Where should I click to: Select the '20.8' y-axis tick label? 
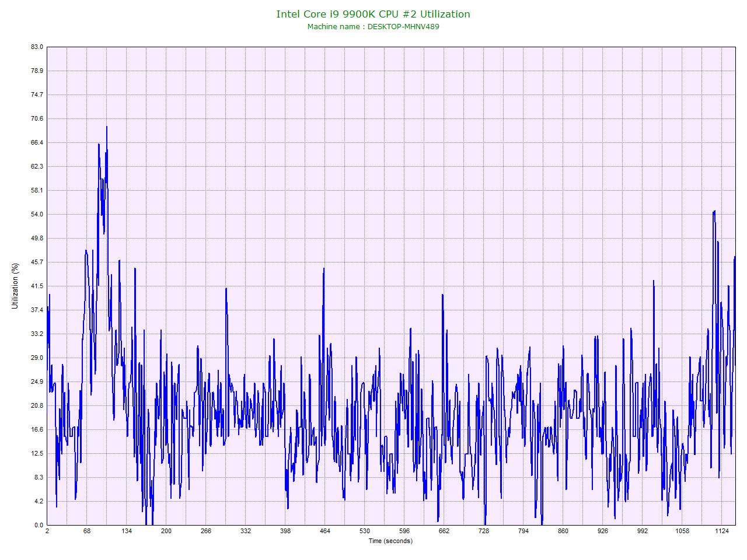coord(37,406)
